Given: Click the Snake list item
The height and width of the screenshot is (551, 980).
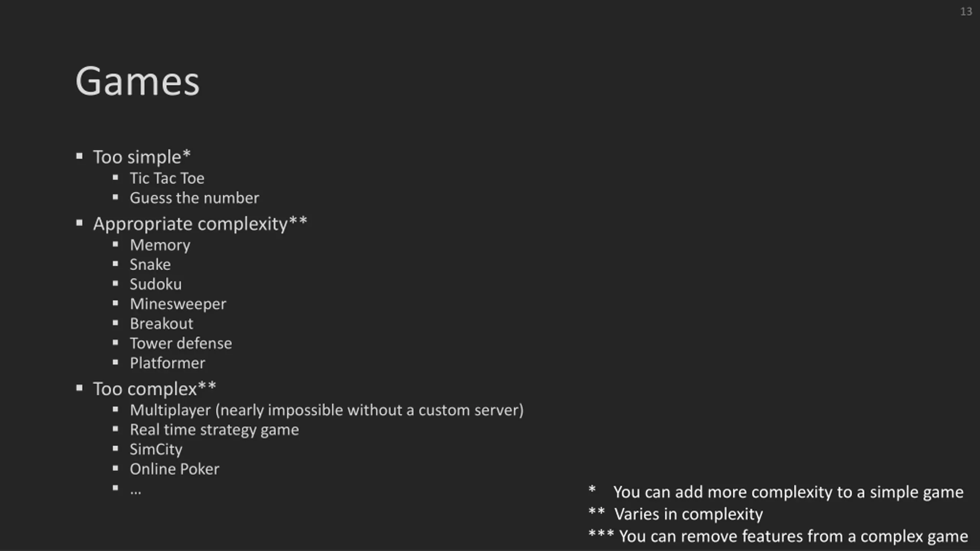Looking at the screenshot, I should coord(150,264).
